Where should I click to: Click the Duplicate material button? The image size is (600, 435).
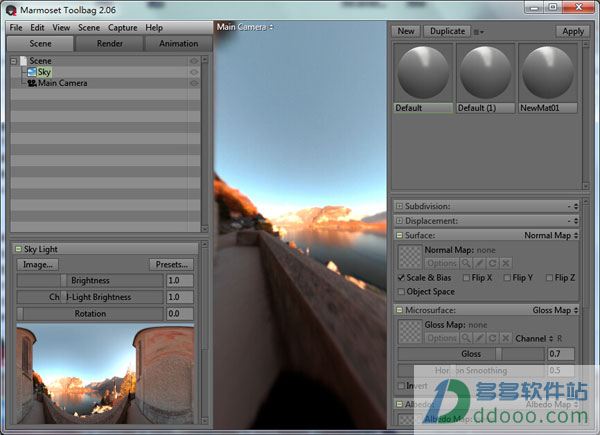[x=447, y=31]
